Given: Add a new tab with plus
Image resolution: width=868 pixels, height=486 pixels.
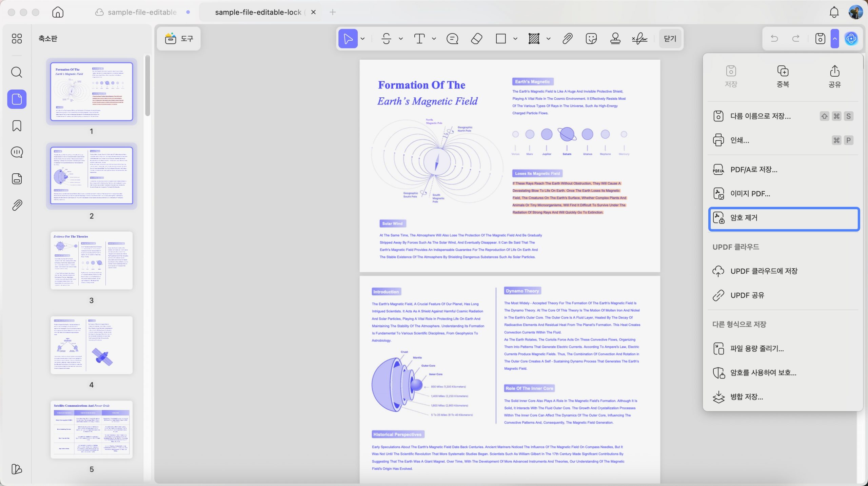Looking at the screenshot, I should pyautogui.click(x=333, y=12).
